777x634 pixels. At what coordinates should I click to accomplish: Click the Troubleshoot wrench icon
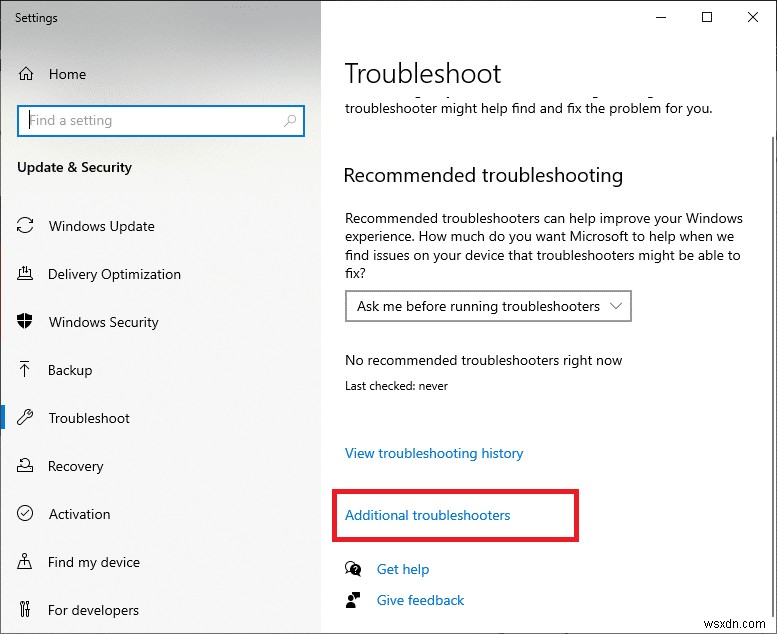(x=26, y=418)
